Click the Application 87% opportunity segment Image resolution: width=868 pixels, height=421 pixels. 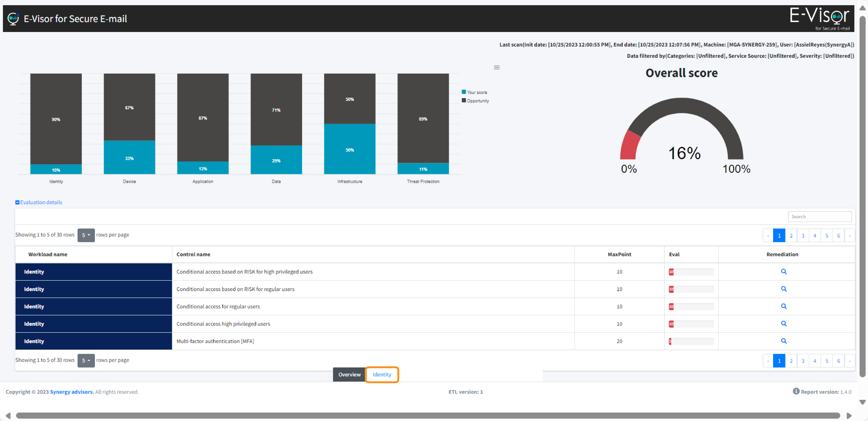(x=203, y=118)
